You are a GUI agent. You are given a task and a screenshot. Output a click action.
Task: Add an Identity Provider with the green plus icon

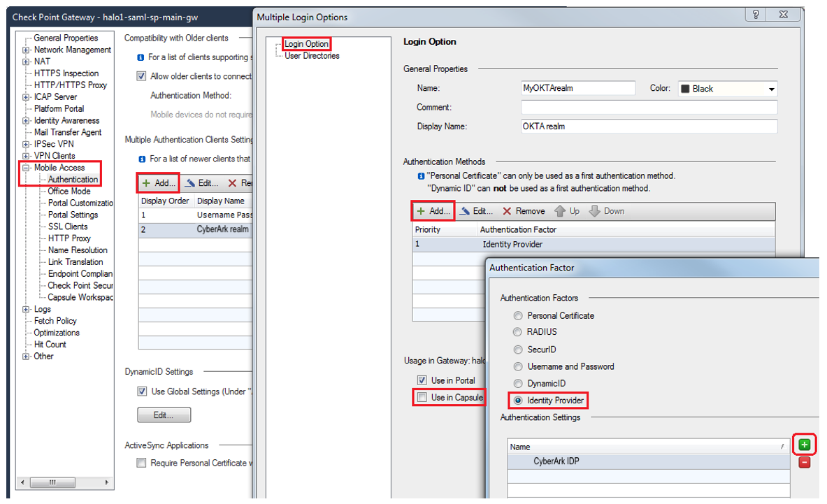click(804, 445)
